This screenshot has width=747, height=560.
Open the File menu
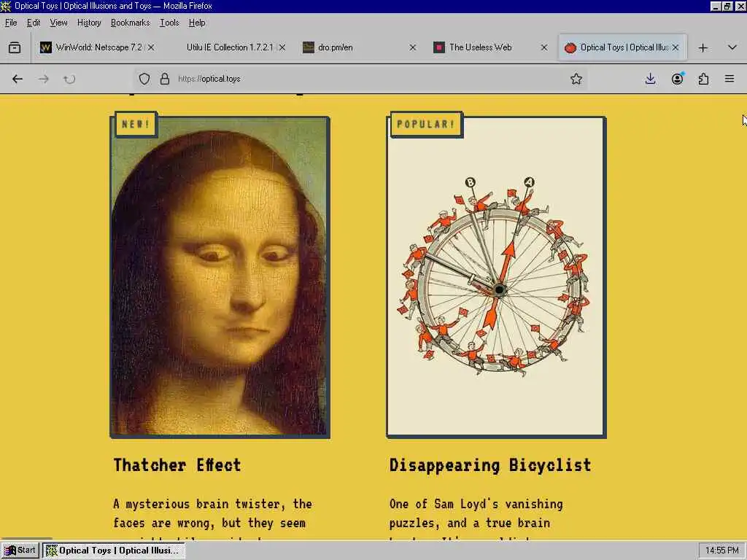[11, 23]
